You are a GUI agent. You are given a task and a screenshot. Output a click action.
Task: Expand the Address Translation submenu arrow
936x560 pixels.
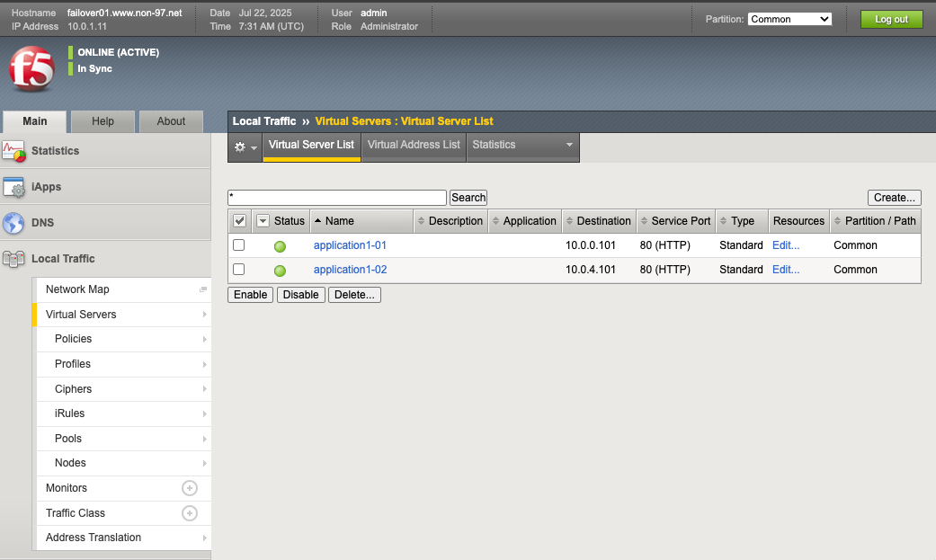click(x=204, y=538)
